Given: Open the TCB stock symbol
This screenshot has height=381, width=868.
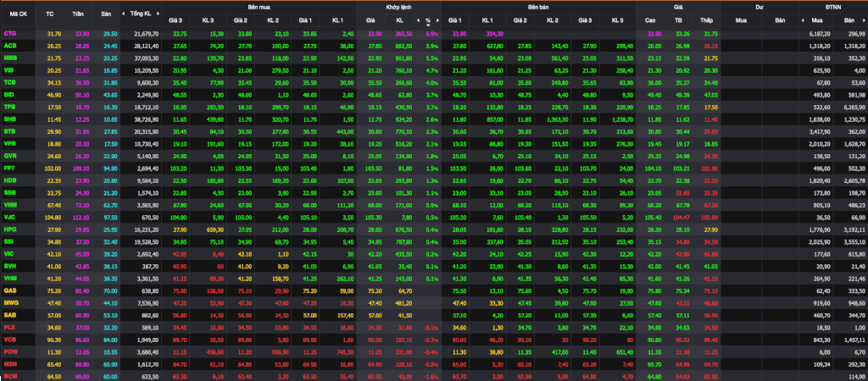Looking at the screenshot, I should coord(8,82).
